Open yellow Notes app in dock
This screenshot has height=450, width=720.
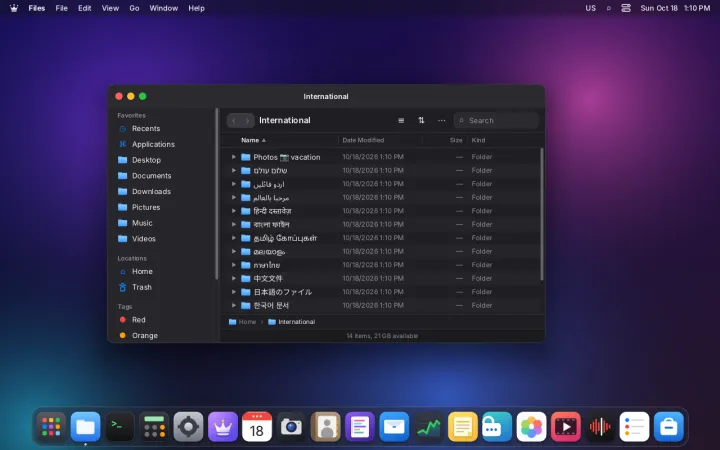click(x=463, y=427)
